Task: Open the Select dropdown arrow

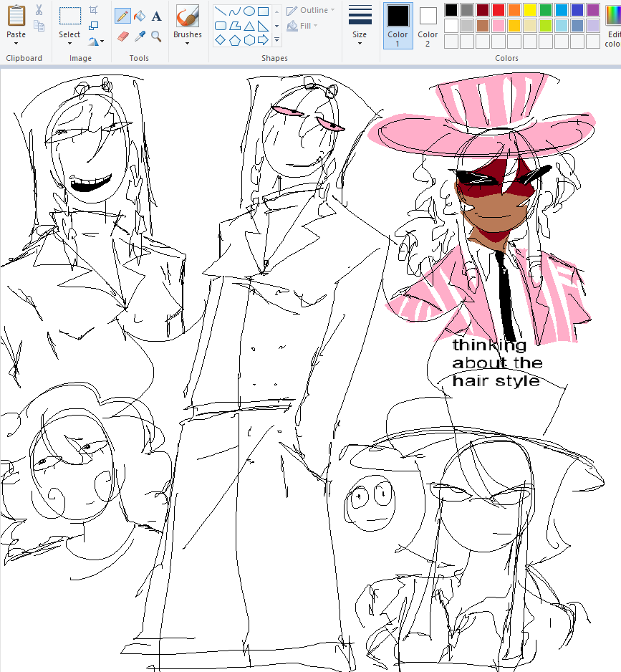Action: pyautogui.click(x=69, y=44)
